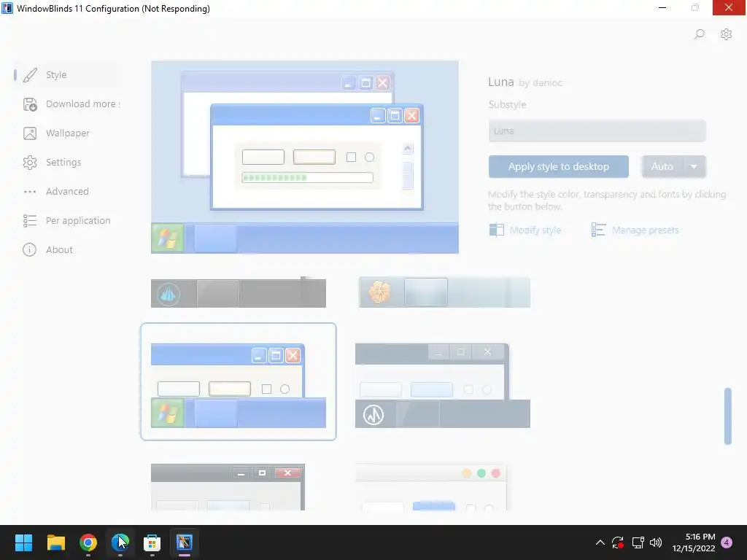Click the "Luna" style name text
Screen dimensions: 747x560
[x=501, y=82]
